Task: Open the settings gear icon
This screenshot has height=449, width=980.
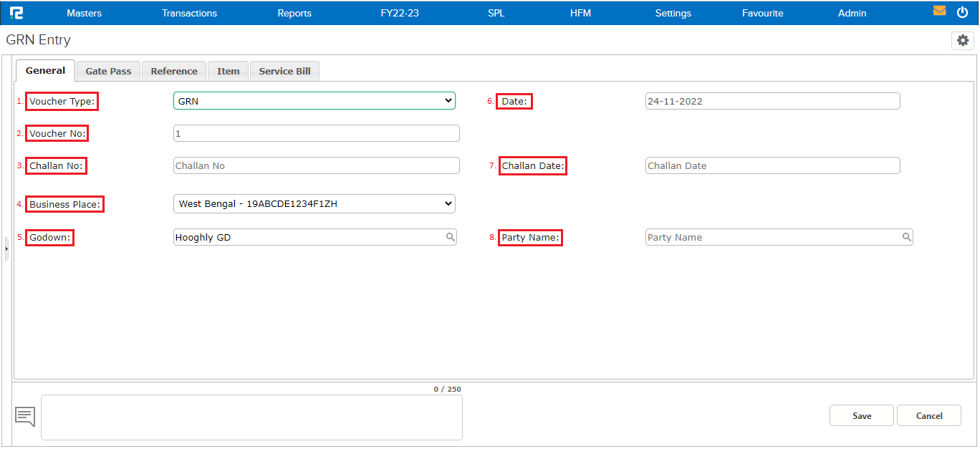Action: (962, 41)
